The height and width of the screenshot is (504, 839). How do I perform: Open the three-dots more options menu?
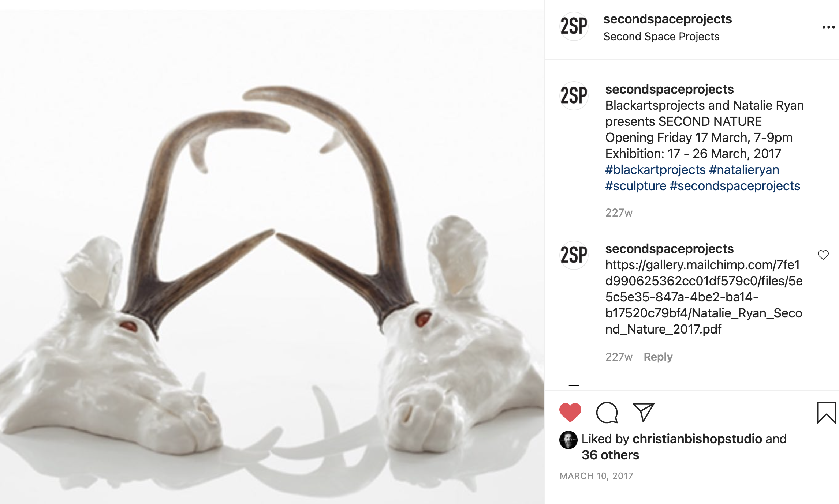[x=828, y=27]
